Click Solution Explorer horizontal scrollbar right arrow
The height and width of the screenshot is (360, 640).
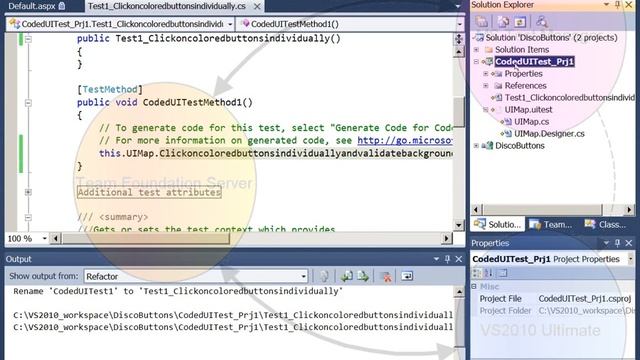tap(629, 210)
